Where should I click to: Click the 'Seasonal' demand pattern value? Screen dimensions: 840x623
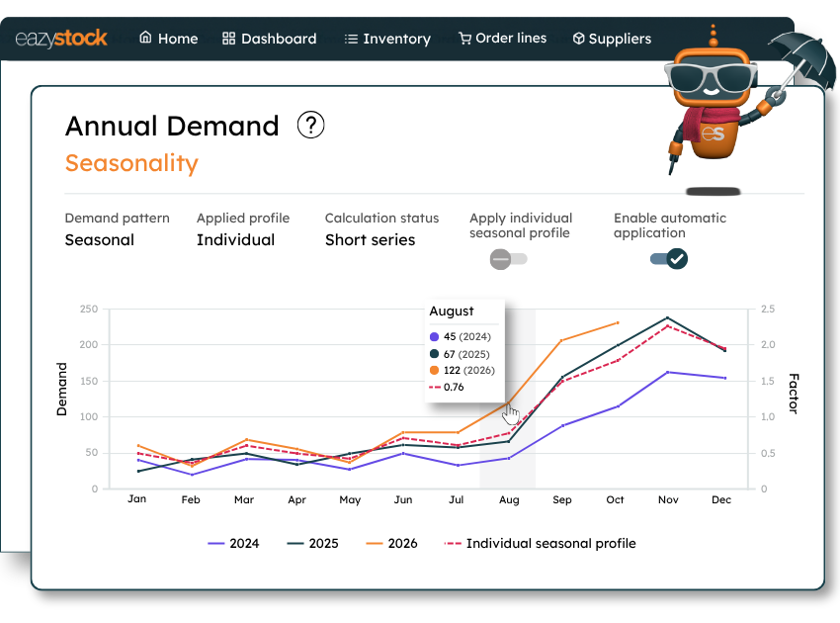100,239
